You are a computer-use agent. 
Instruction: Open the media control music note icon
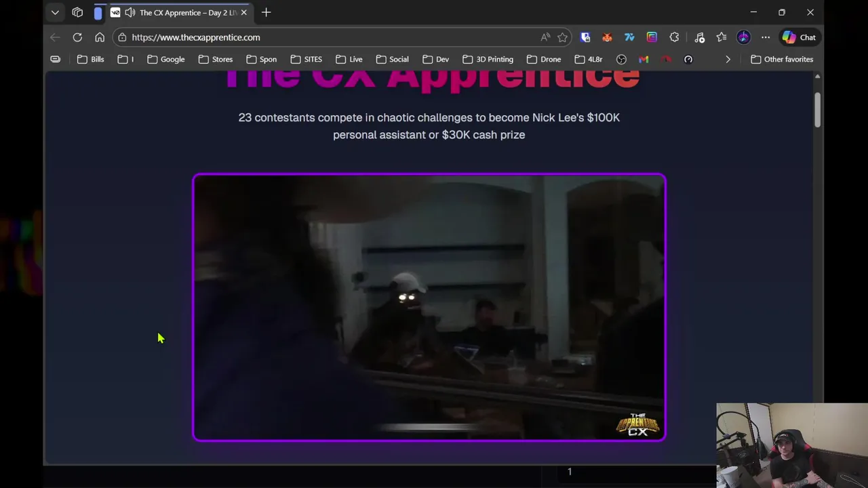tap(700, 37)
